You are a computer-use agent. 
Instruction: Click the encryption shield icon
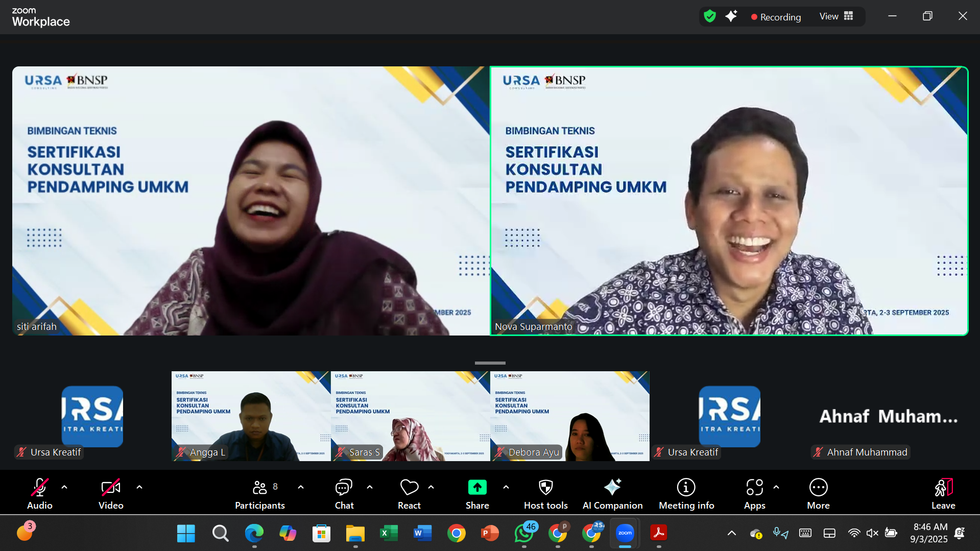[x=710, y=16]
